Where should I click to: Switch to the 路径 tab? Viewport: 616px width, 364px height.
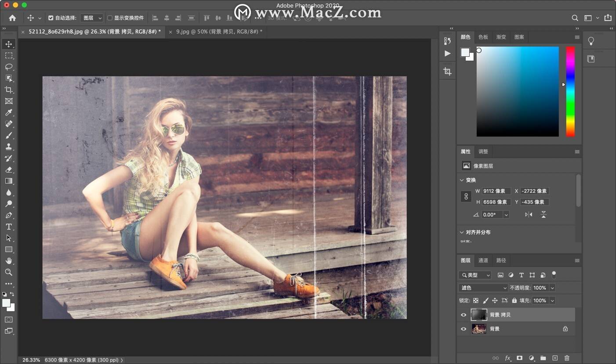point(501,260)
